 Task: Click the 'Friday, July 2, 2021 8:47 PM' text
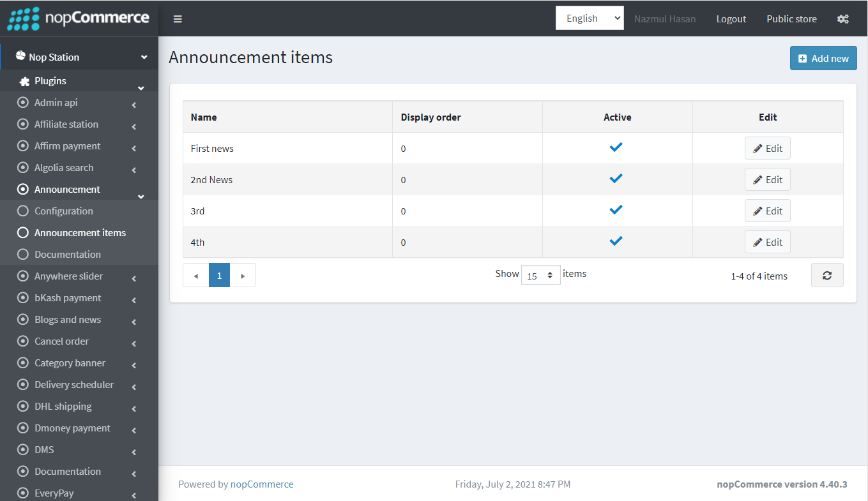513,484
